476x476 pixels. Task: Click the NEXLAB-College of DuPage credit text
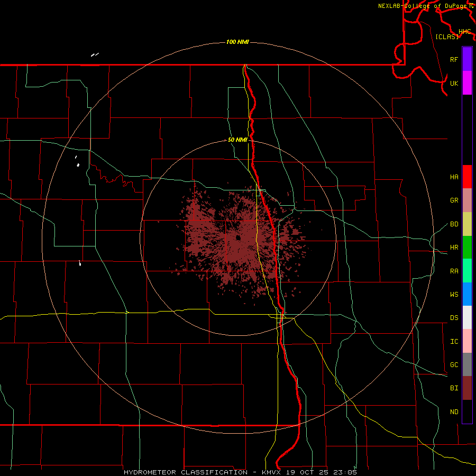click(x=423, y=6)
